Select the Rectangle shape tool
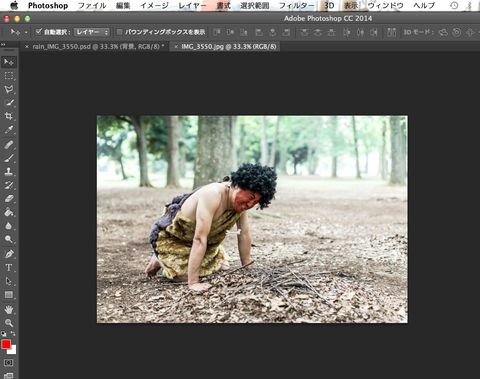This screenshot has height=379, width=480. coord(9,295)
